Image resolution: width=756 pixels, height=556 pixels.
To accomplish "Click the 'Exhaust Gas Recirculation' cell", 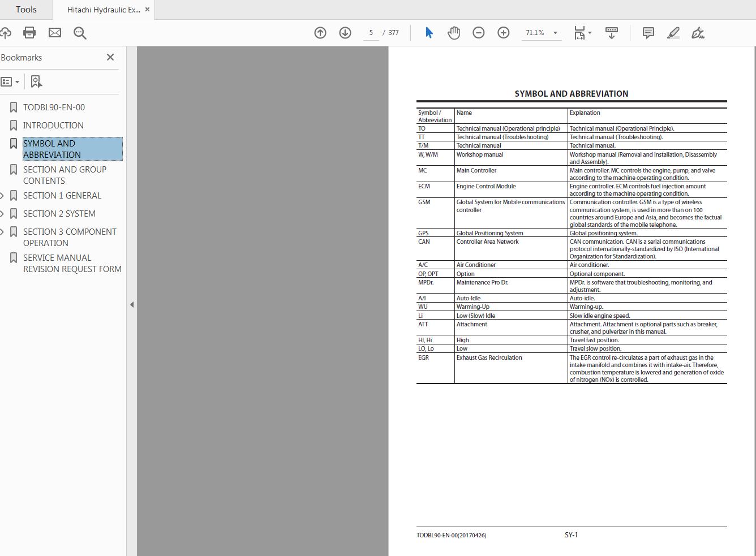I will tap(489, 357).
